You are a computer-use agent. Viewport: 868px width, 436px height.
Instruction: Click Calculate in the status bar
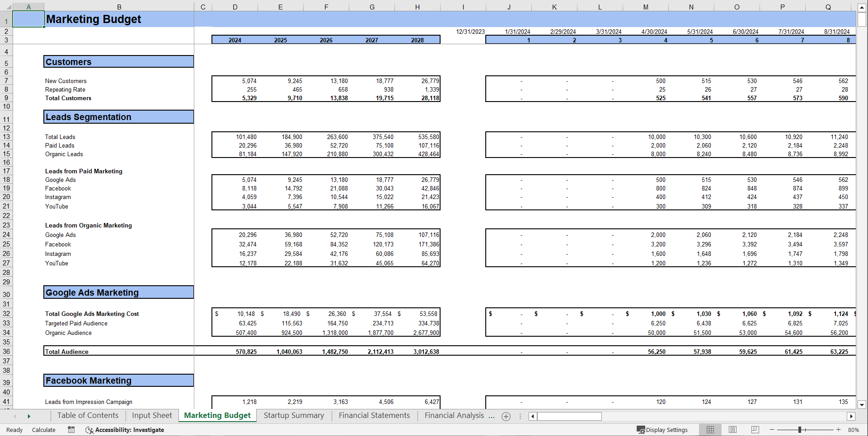click(x=43, y=430)
